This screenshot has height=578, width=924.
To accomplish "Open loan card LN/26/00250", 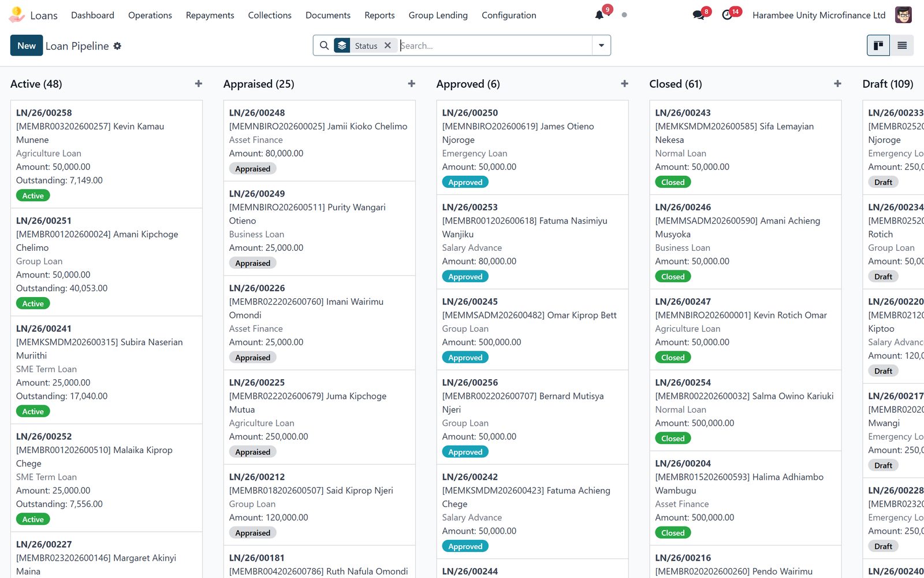I will click(532, 147).
